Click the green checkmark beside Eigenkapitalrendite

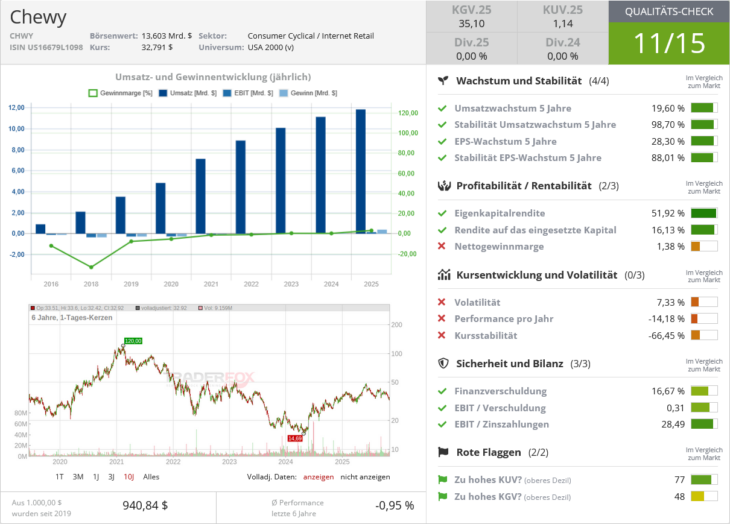(443, 213)
